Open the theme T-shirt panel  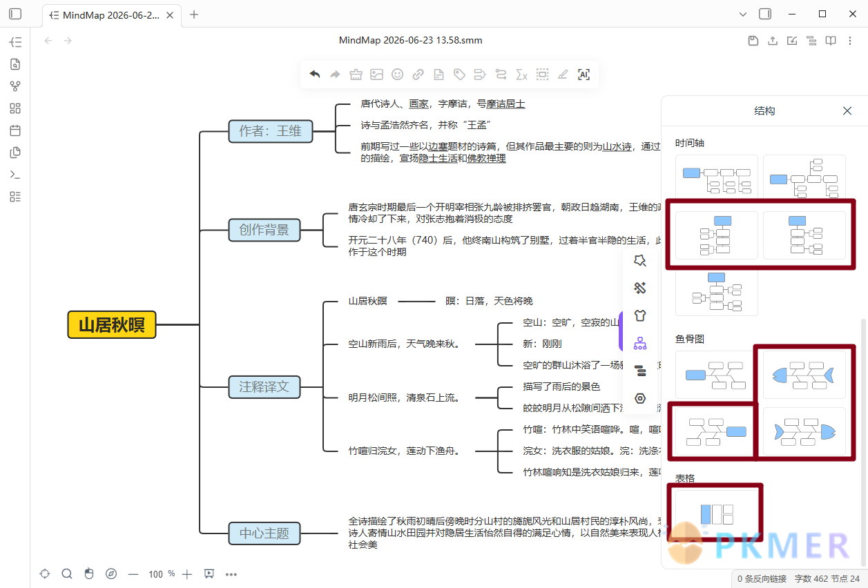640,315
